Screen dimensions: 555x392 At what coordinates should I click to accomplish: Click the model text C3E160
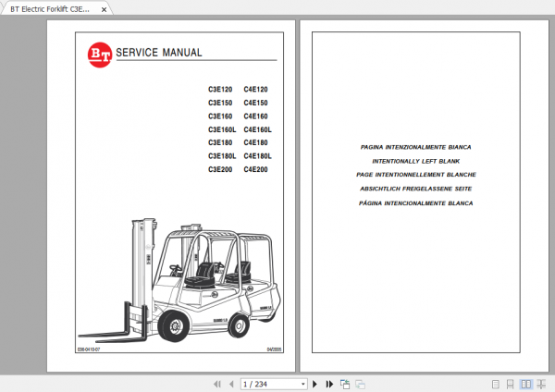coord(220,116)
